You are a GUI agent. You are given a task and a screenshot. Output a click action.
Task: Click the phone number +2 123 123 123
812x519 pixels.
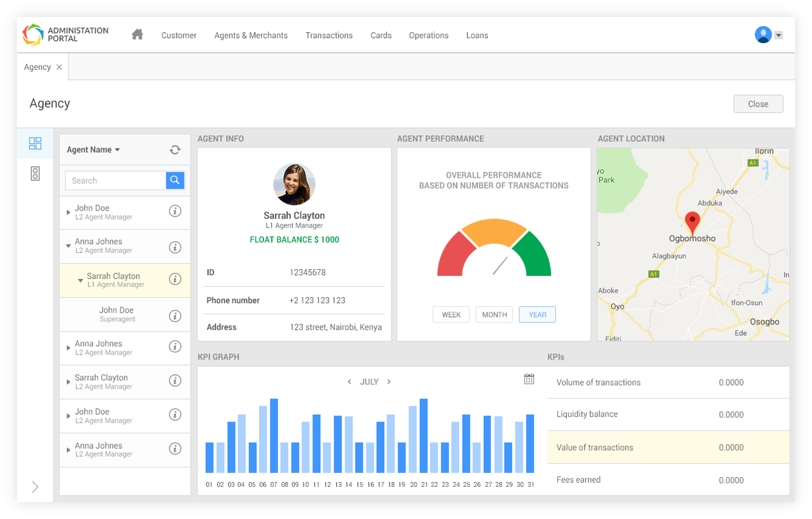pyautogui.click(x=317, y=301)
